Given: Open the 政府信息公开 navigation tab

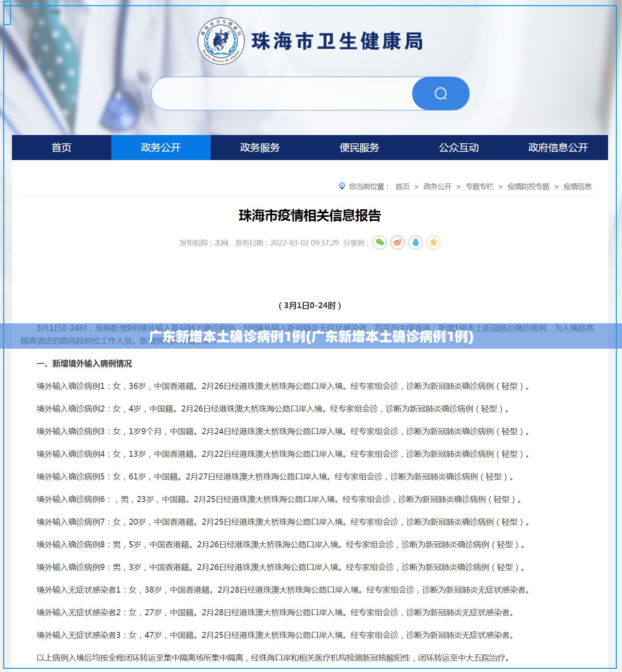Looking at the screenshot, I should 558,147.
